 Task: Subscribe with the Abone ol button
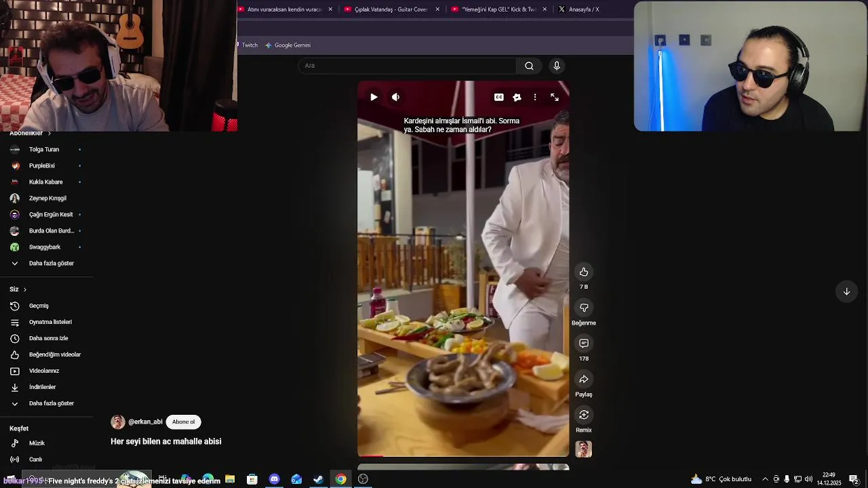pos(183,422)
